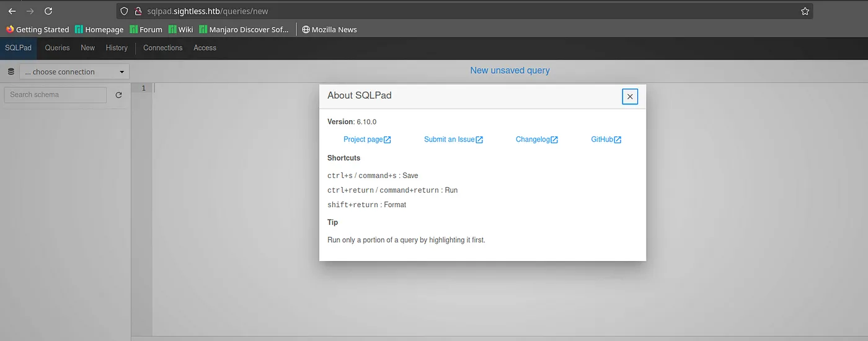The width and height of the screenshot is (868, 341).
Task: Select New in the top navigation
Action: point(88,48)
